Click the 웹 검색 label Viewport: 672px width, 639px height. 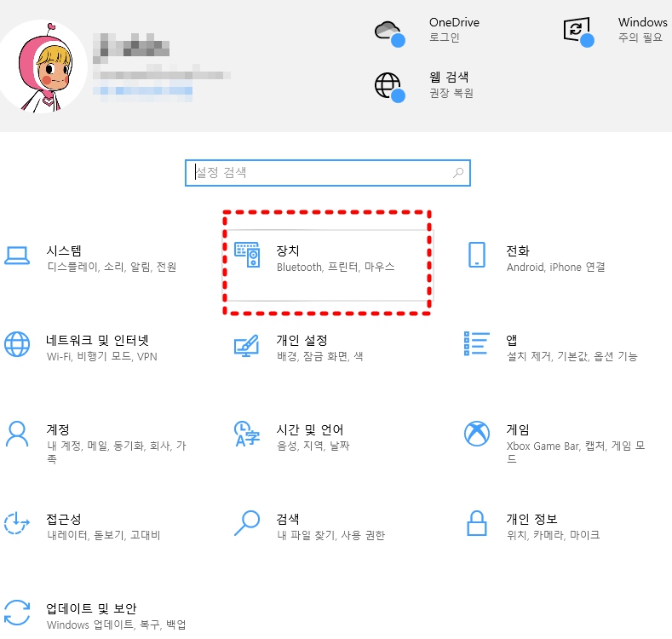[x=449, y=77]
